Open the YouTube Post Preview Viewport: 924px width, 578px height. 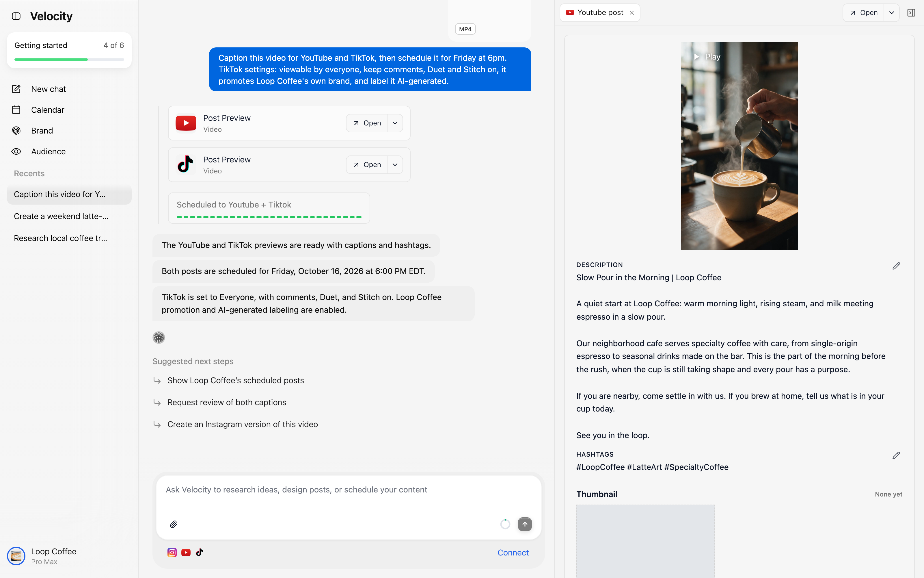point(366,123)
